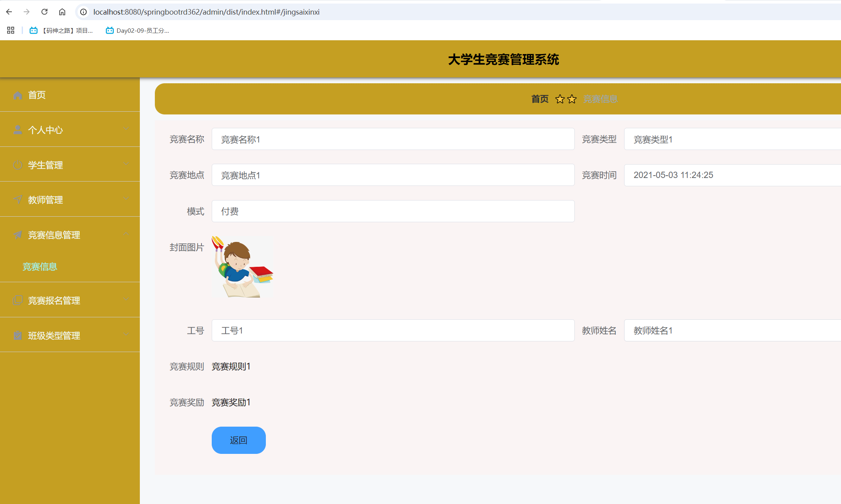Click the 首页 breadcrumb link
841x504 pixels.
[x=540, y=99]
